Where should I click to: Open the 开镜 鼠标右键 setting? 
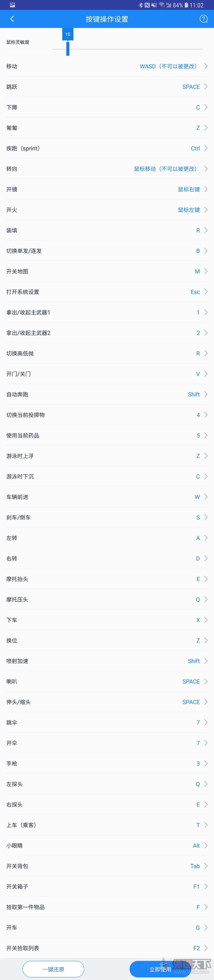coord(107,189)
